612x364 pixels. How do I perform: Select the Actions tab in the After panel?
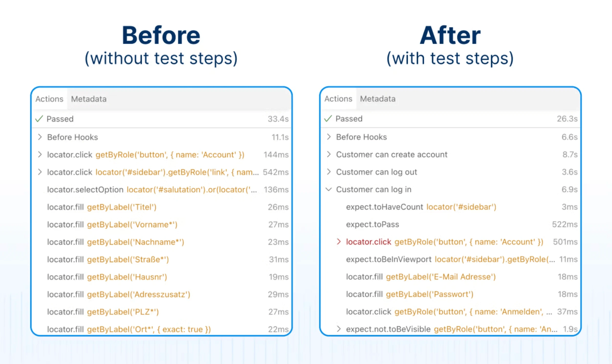(338, 99)
